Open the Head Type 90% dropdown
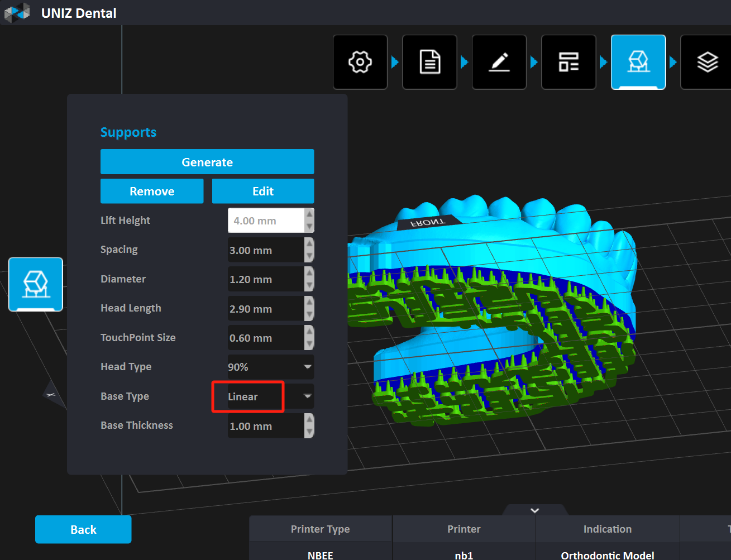Image resolution: width=731 pixels, height=560 pixels. (271, 367)
